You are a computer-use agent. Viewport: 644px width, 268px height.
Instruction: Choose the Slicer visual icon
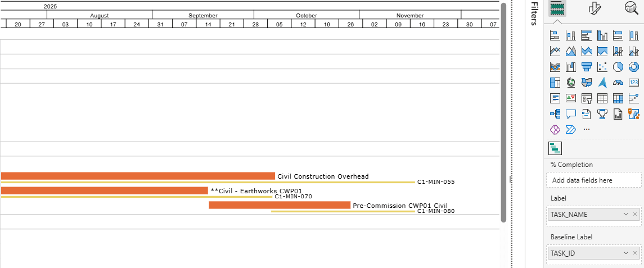(586, 98)
